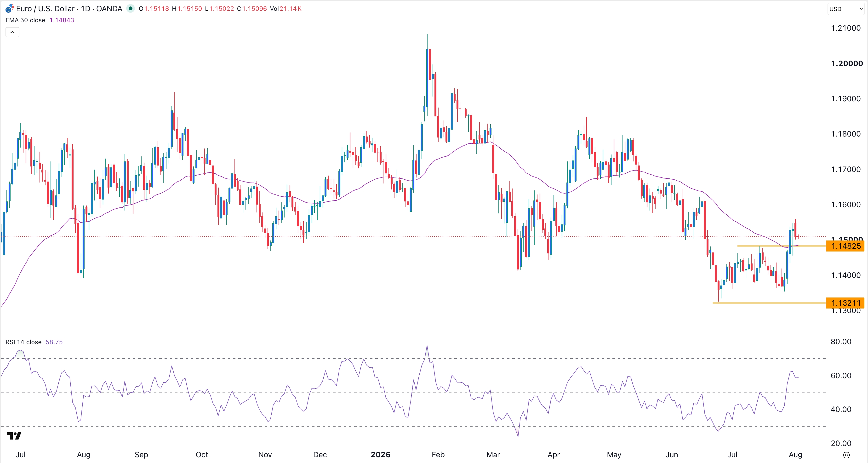Click the close price C1.15096

pyautogui.click(x=252, y=9)
